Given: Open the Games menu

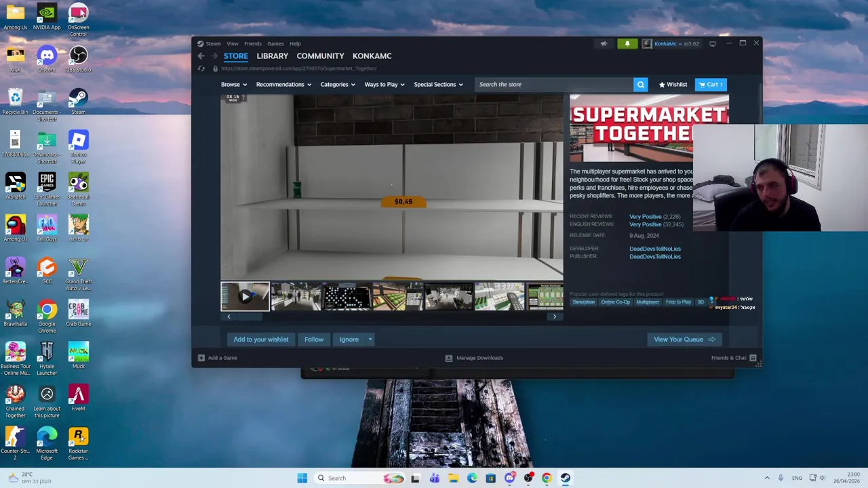Looking at the screenshot, I should pos(275,43).
